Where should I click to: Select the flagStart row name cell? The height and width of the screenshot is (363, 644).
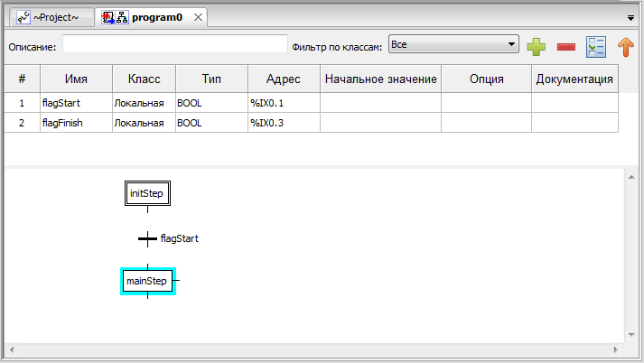coord(76,103)
